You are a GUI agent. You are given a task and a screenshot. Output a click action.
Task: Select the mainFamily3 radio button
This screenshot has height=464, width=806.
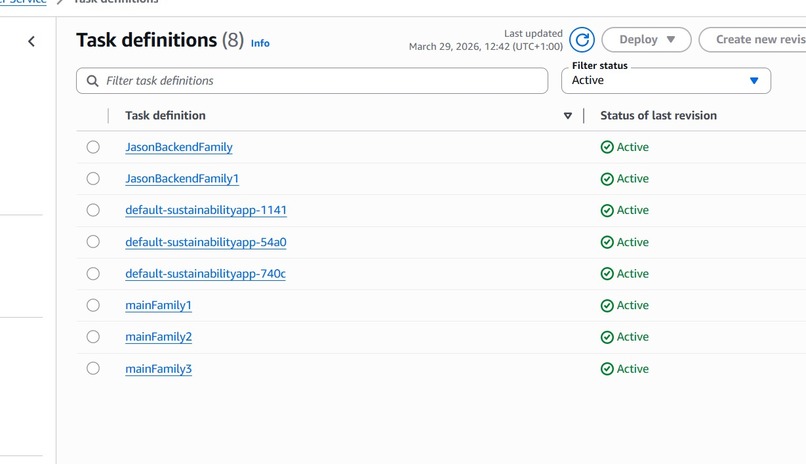(x=93, y=368)
